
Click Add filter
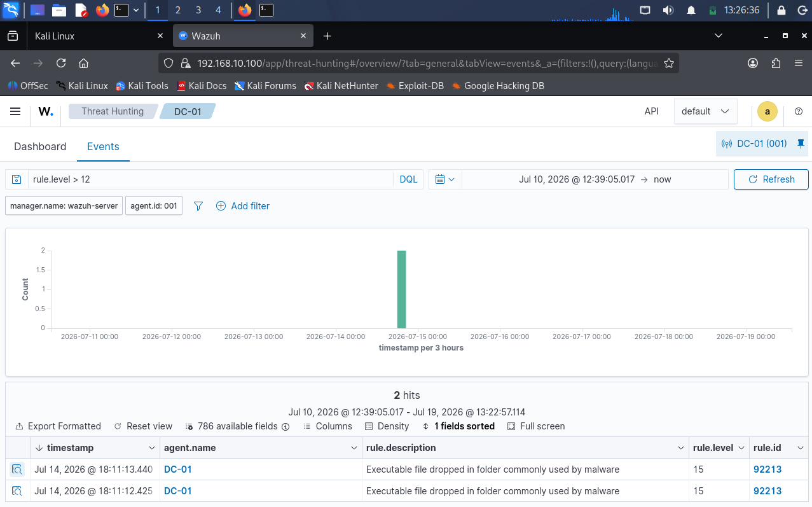pyautogui.click(x=243, y=206)
